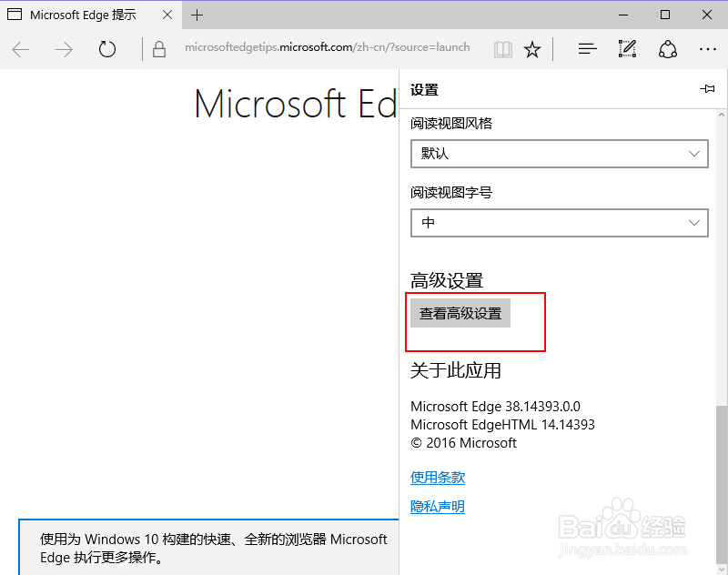This screenshot has height=575, width=728.
Task: Go back to the previous page
Action: tap(21, 49)
